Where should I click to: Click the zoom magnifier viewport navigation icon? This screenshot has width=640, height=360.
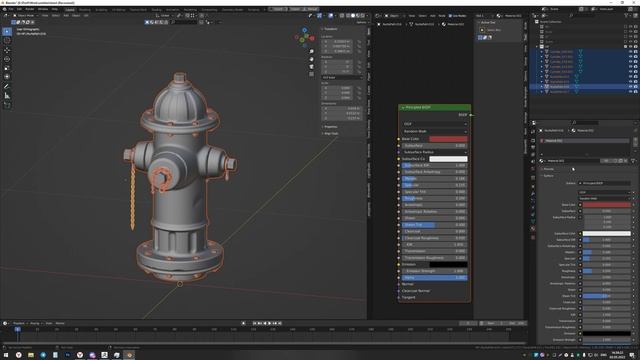311,51
